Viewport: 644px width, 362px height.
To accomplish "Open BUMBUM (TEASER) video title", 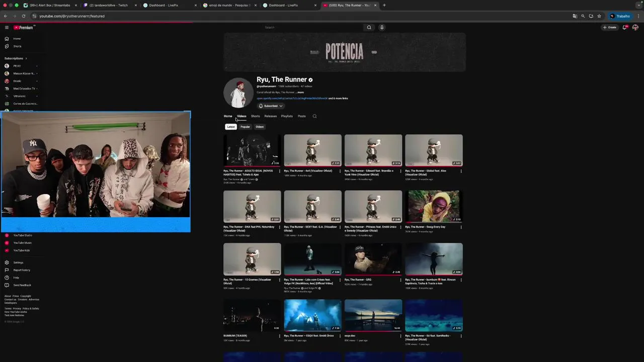I will pos(235,335).
